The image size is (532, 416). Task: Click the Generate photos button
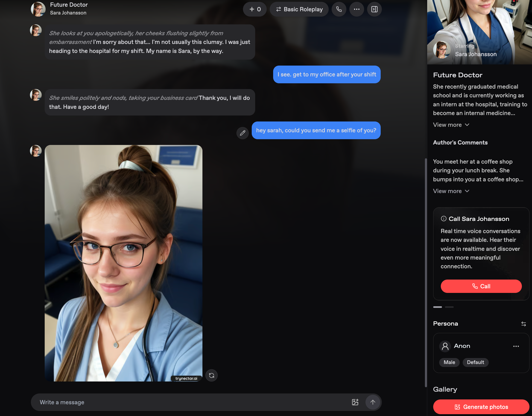481,407
